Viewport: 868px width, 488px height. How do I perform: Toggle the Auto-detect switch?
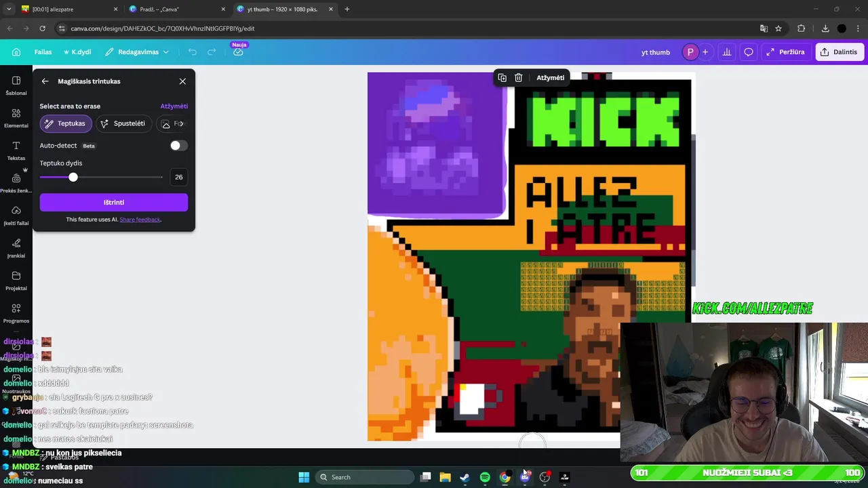178,146
